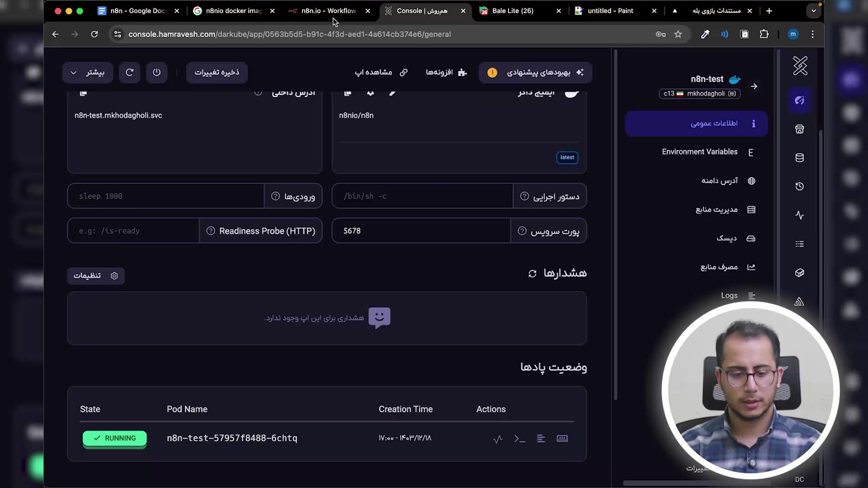The height and width of the screenshot is (488, 868).
Task: Click help icon beside پورت سرویس
Action: tap(522, 231)
